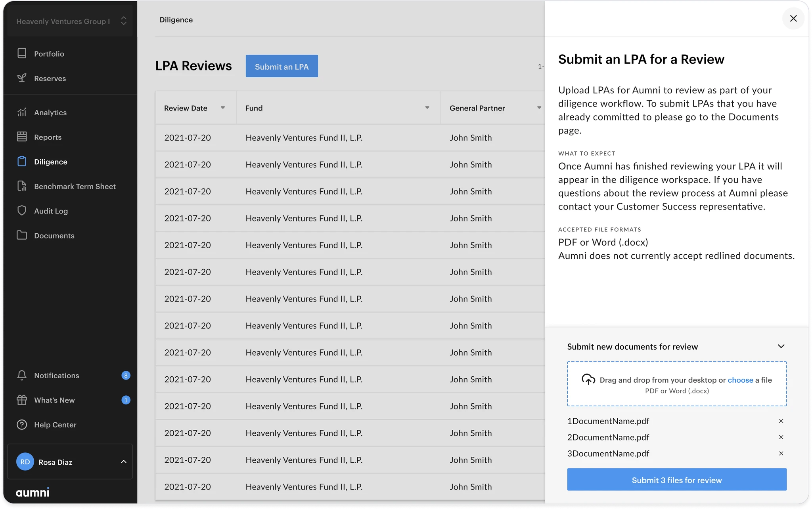This screenshot has width=812, height=509.
Task: Open the Review Date column sort dropdown
Action: coord(223,108)
